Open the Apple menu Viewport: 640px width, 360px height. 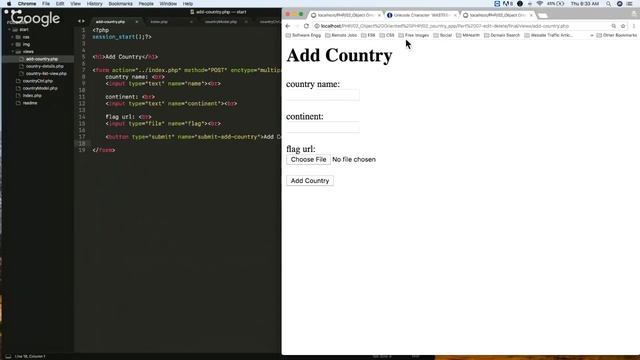pyautogui.click(x=9, y=4)
